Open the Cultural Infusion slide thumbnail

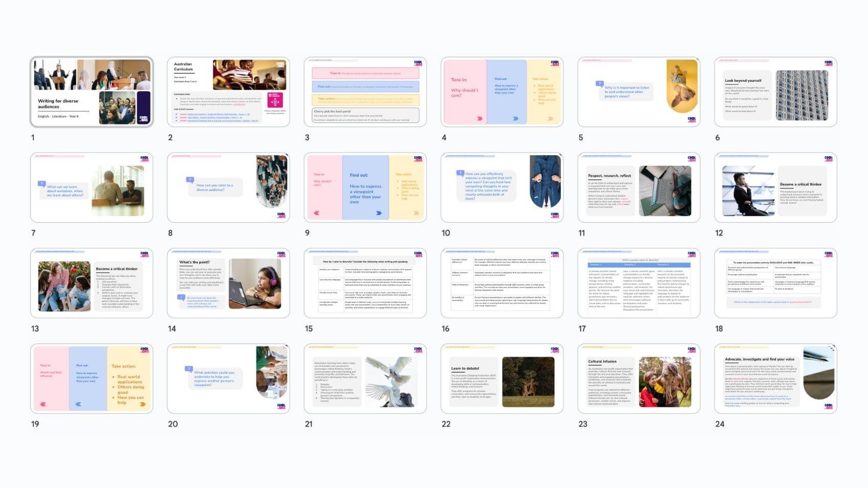click(639, 379)
